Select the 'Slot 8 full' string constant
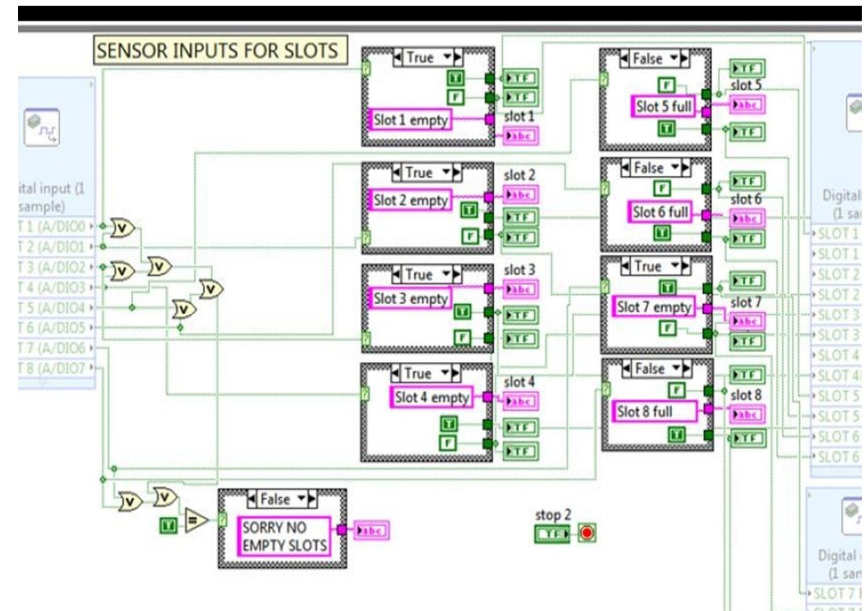This screenshot has height=611, width=868. pos(654,411)
